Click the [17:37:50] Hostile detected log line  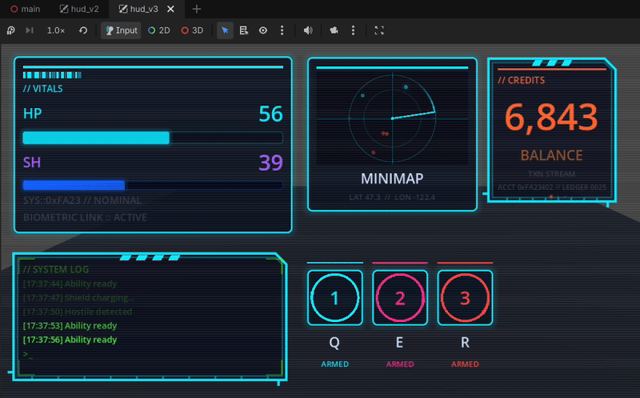click(x=78, y=312)
